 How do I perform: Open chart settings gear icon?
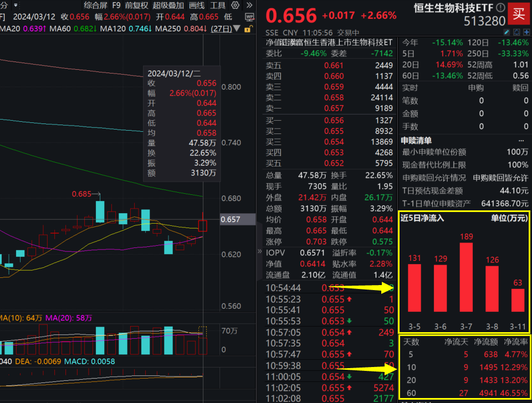[x=235, y=5]
